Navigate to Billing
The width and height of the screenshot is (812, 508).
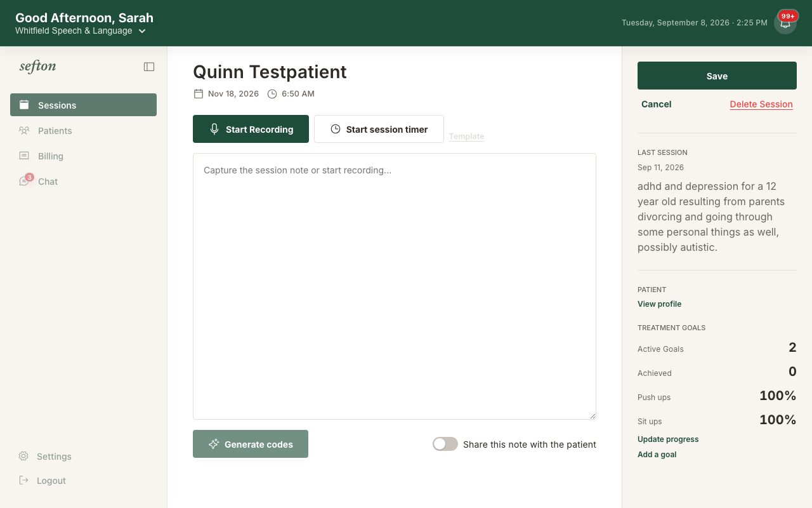[83, 156]
